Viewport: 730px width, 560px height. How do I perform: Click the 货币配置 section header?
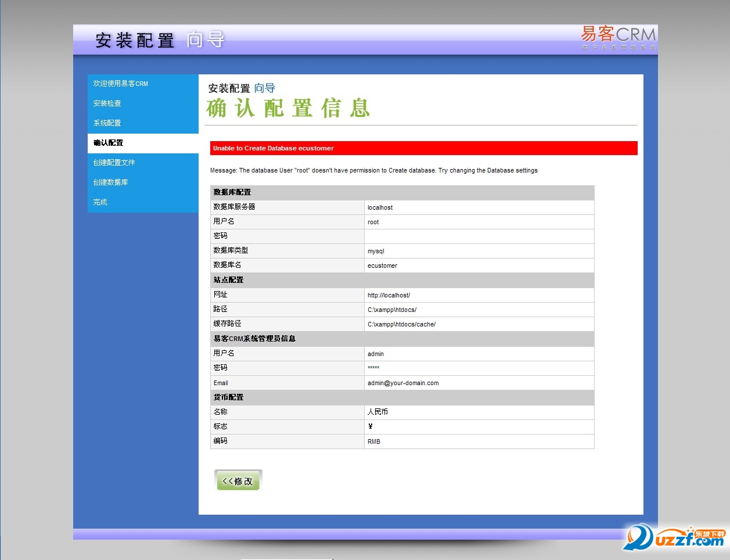[402, 397]
